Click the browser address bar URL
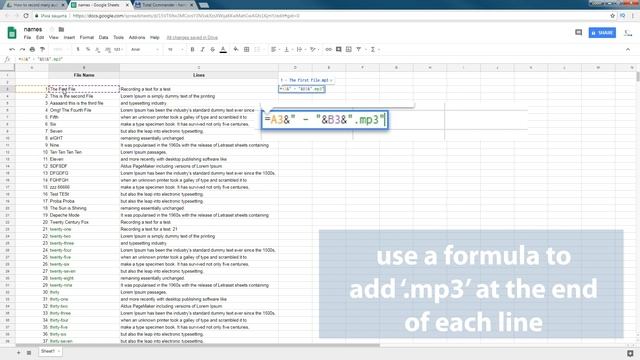 [186, 16]
